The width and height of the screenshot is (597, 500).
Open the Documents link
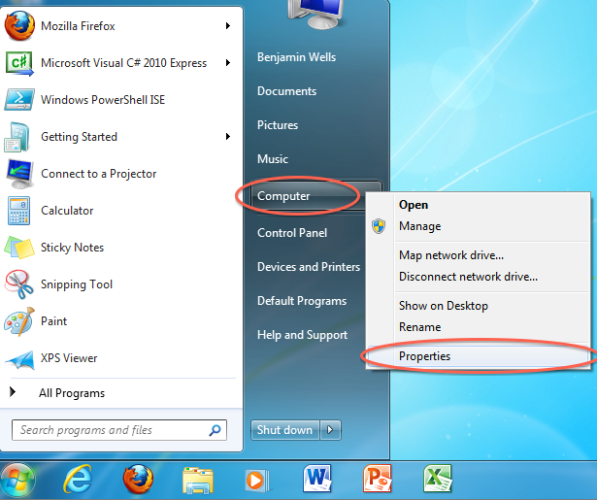[287, 91]
